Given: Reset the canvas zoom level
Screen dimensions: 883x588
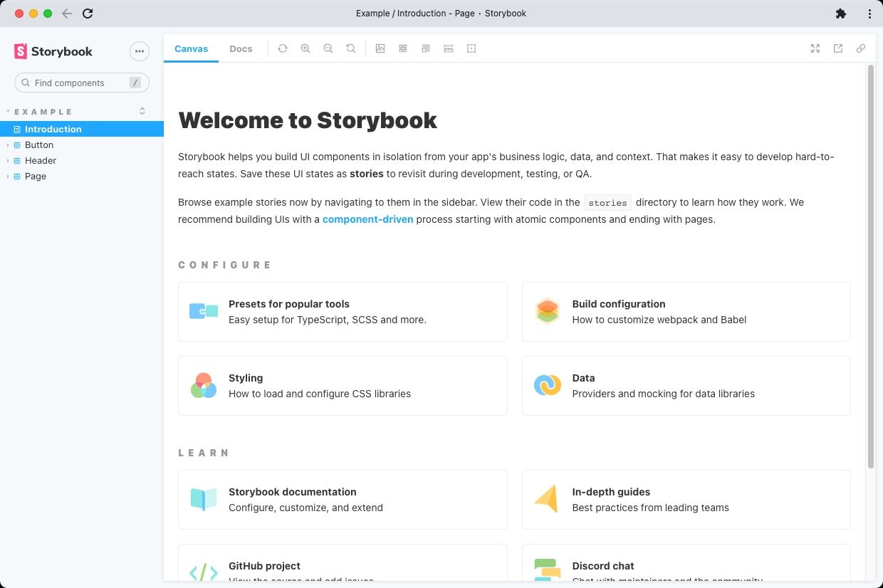Looking at the screenshot, I should [351, 48].
